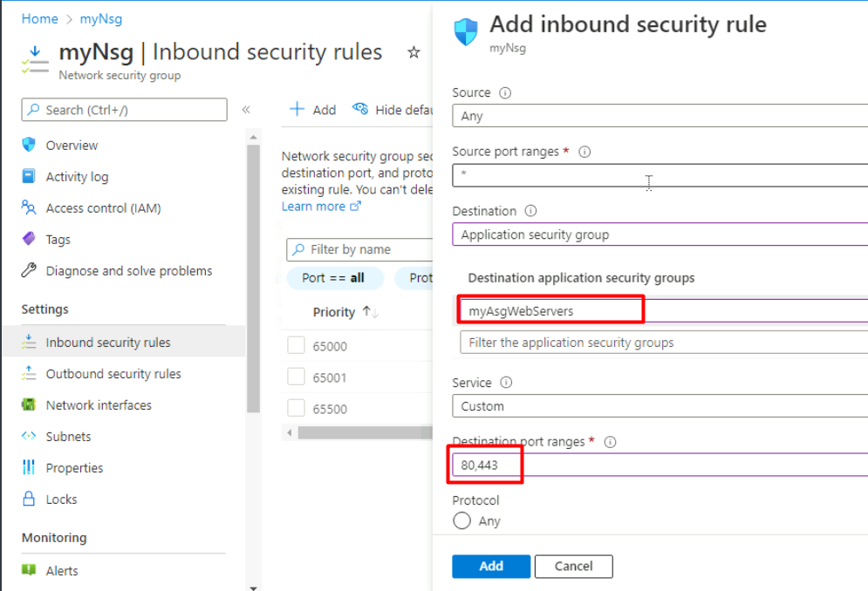Click the info icon next to Destination
The image size is (868, 591).
[531, 211]
